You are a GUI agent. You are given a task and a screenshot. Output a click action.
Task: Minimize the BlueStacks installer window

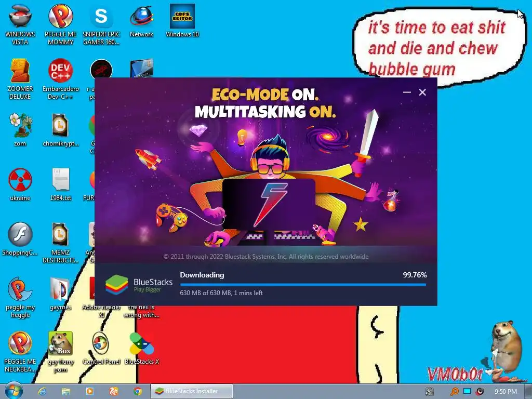click(407, 92)
